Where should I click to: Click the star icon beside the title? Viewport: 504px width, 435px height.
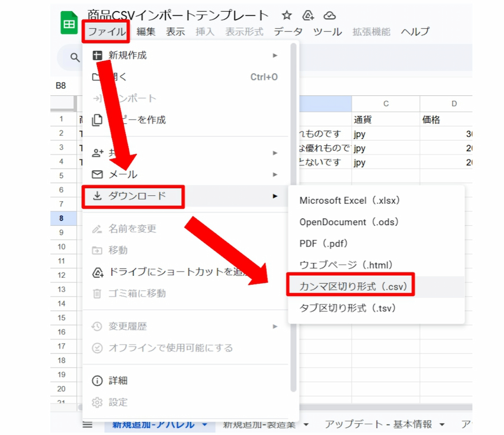click(287, 15)
